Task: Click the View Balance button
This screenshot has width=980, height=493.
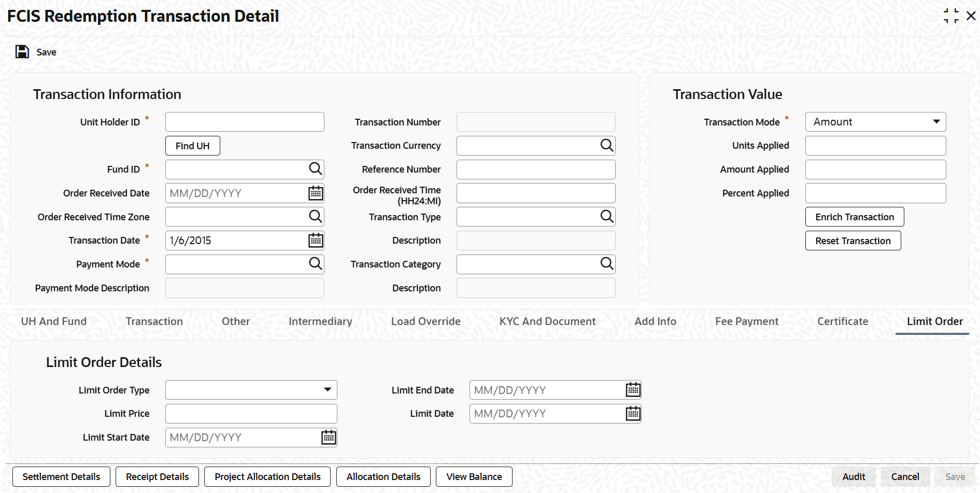Action: (x=474, y=476)
